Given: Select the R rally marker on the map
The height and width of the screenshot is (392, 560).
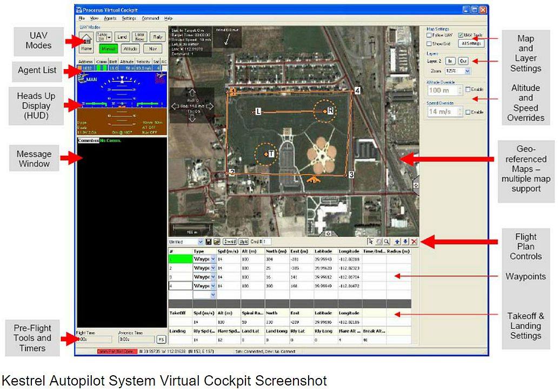Looking at the screenshot, I should click(330, 111).
